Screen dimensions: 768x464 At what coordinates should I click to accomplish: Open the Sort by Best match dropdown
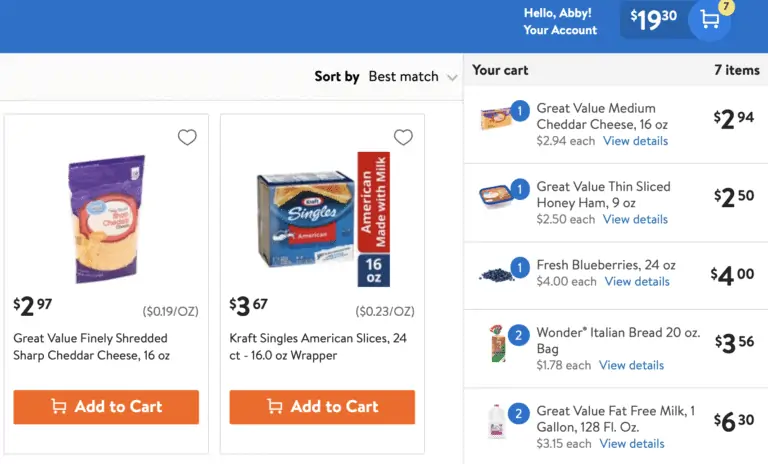click(x=412, y=77)
